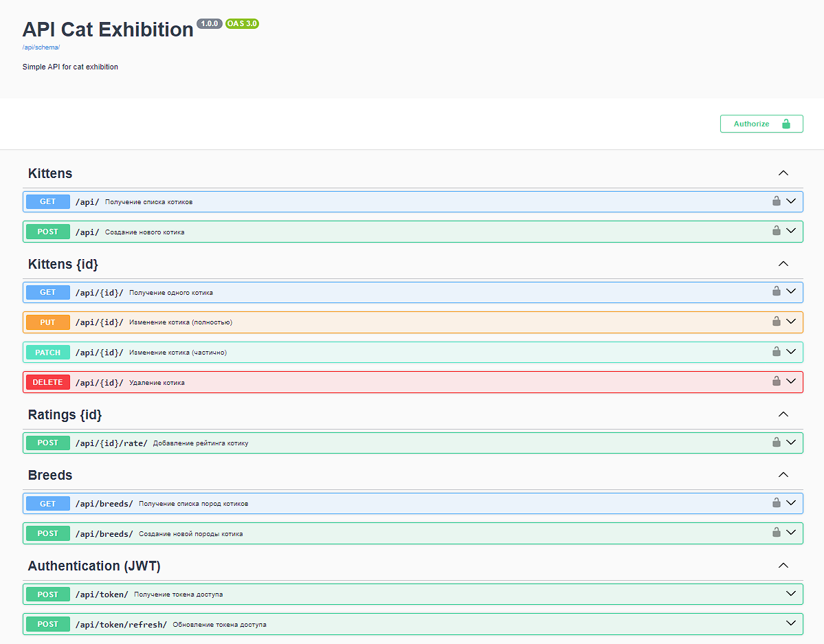Click the /api/breeds/ path in POST row
The width and height of the screenshot is (824, 644).
pos(104,533)
